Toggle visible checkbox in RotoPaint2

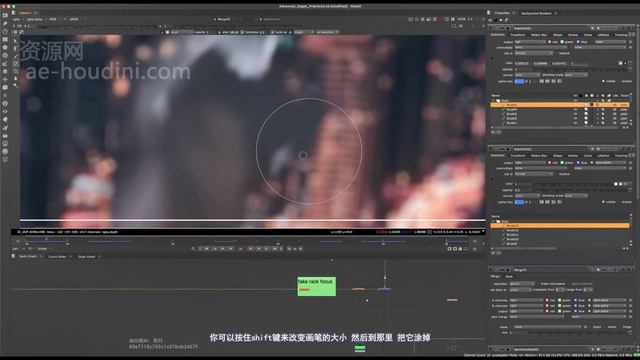(603, 202)
